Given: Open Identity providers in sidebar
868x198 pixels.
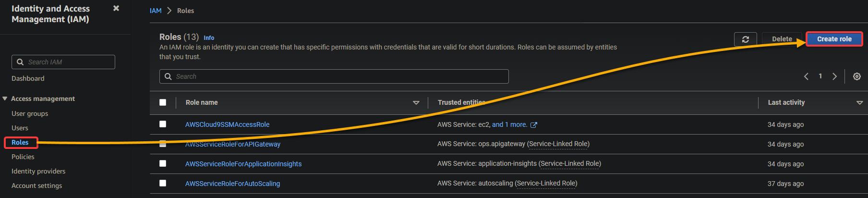Looking at the screenshot, I should coord(38,171).
